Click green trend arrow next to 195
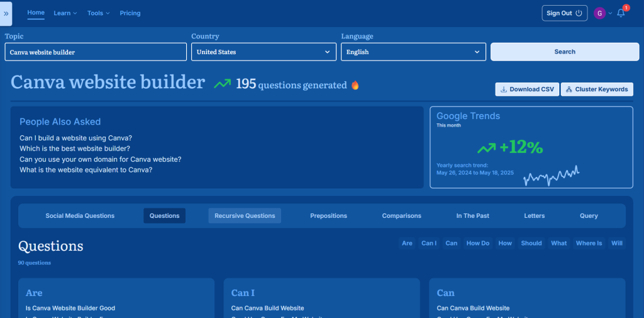The width and height of the screenshot is (644, 318). point(222,84)
